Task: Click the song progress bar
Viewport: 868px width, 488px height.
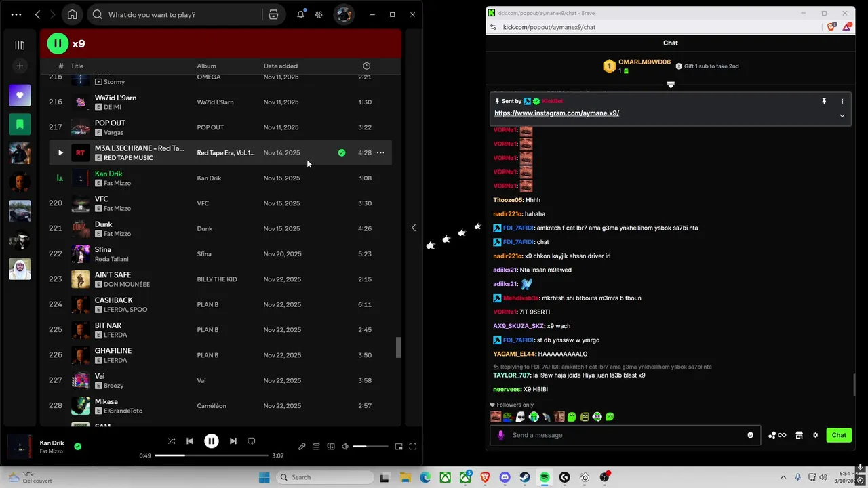Action: click(212, 455)
